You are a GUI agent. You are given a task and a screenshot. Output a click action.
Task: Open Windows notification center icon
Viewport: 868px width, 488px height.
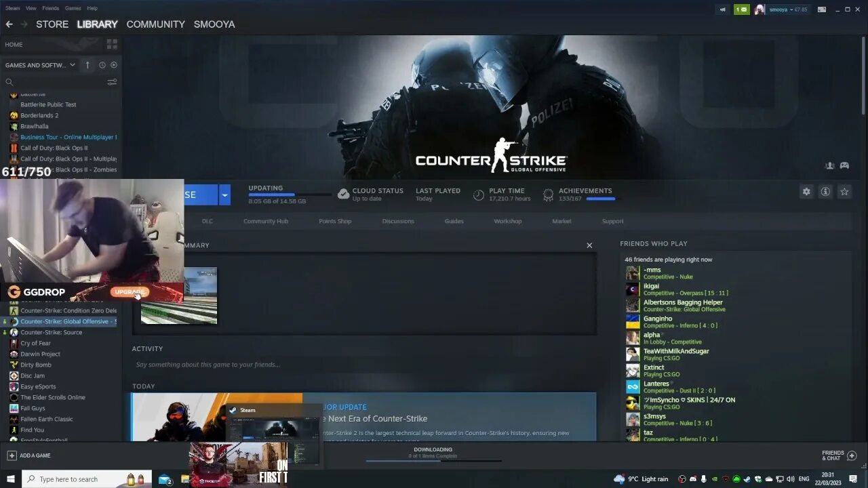pyautogui.click(x=853, y=479)
